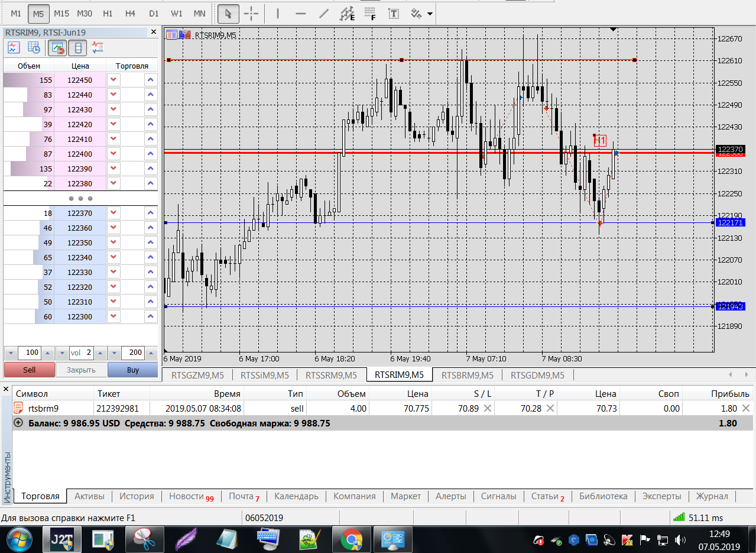Open the graphical objects dropdown arrow

point(430,14)
